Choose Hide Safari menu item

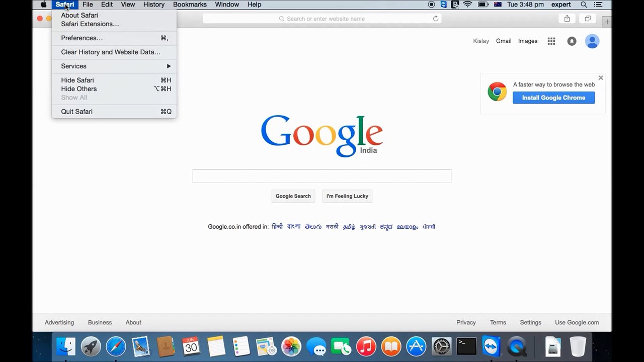pyautogui.click(x=114, y=80)
